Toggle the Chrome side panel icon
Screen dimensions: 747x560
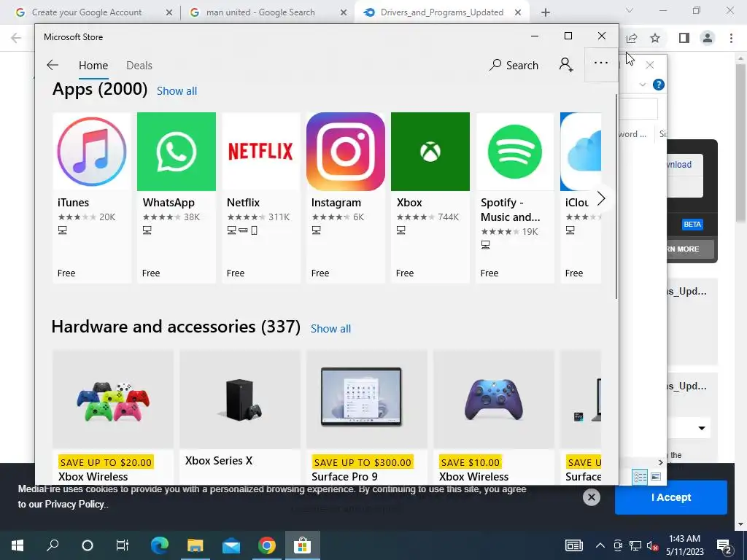pos(684,38)
